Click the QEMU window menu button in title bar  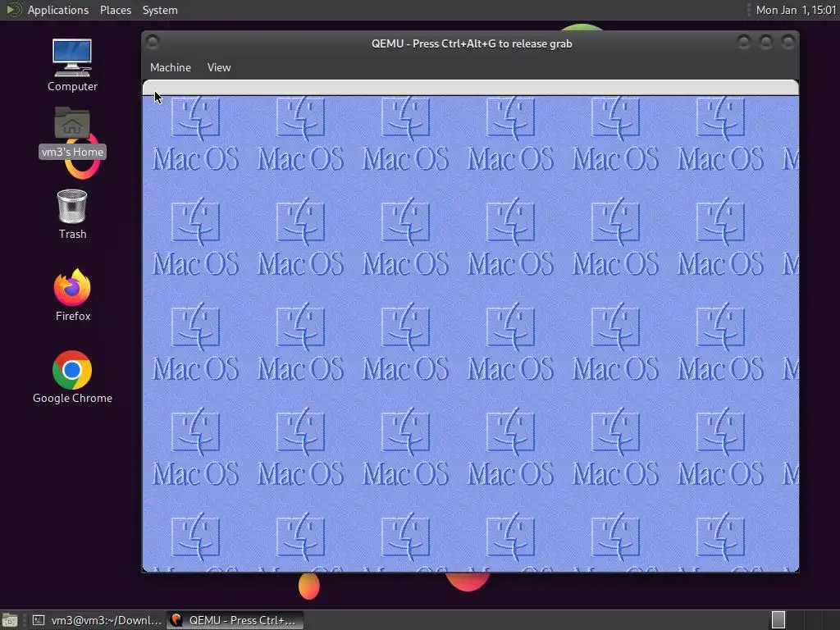point(153,42)
